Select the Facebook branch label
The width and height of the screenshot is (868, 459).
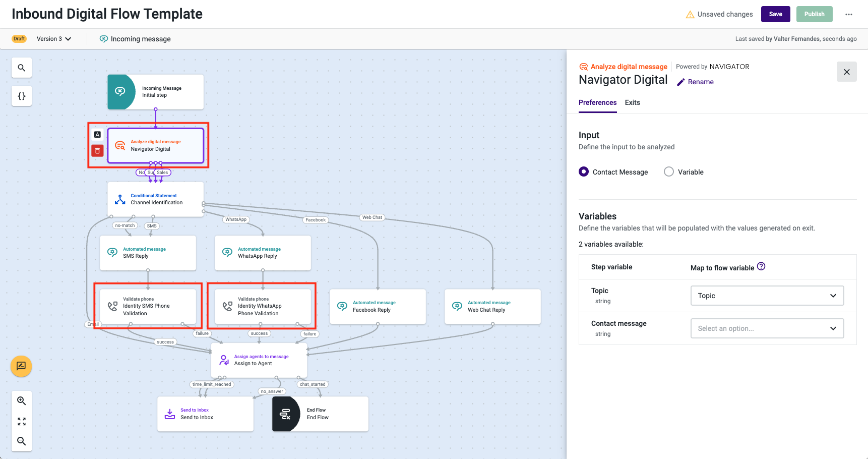[x=316, y=220]
